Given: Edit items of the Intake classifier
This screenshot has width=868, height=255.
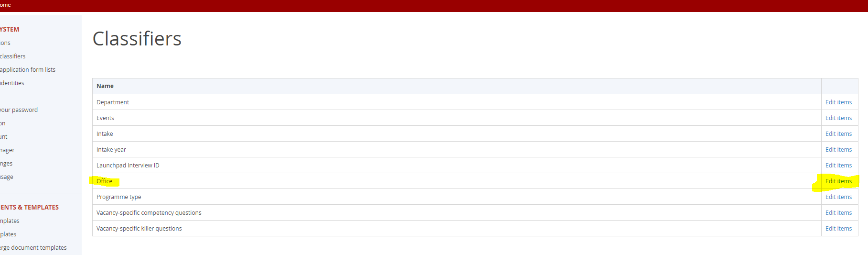Looking at the screenshot, I should 838,134.
